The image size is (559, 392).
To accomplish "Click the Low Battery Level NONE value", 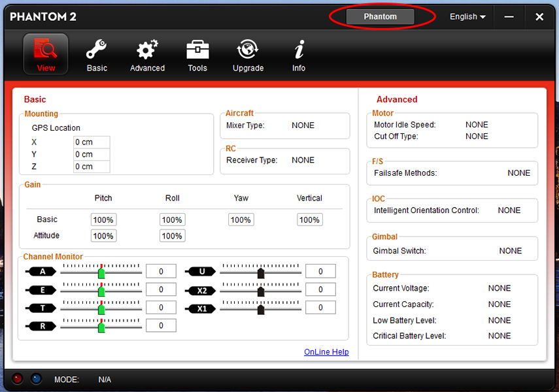I will click(x=500, y=320).
